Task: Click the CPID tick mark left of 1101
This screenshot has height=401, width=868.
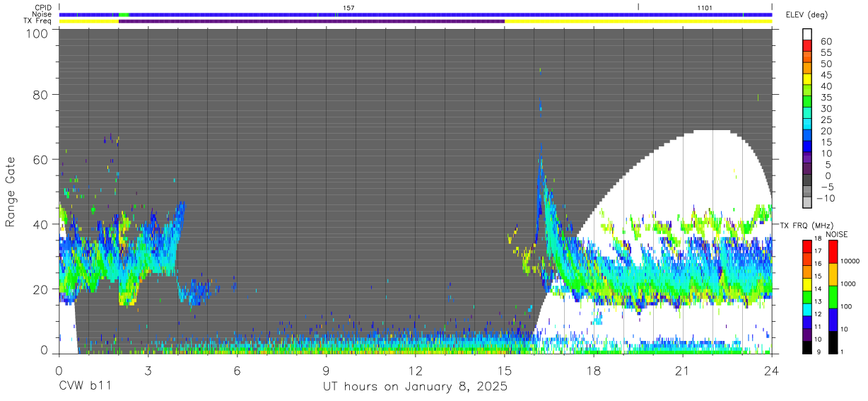Action: pyautogui.click(x=638, y=7)
